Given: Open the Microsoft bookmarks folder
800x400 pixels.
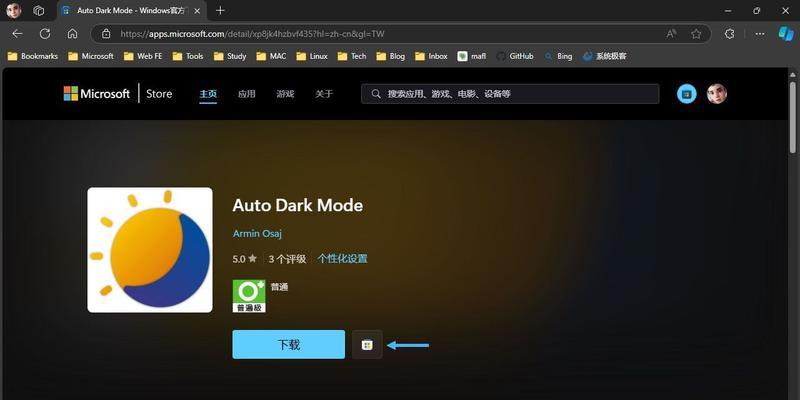Looking at the screenshot, I should (x=91, y=56).
